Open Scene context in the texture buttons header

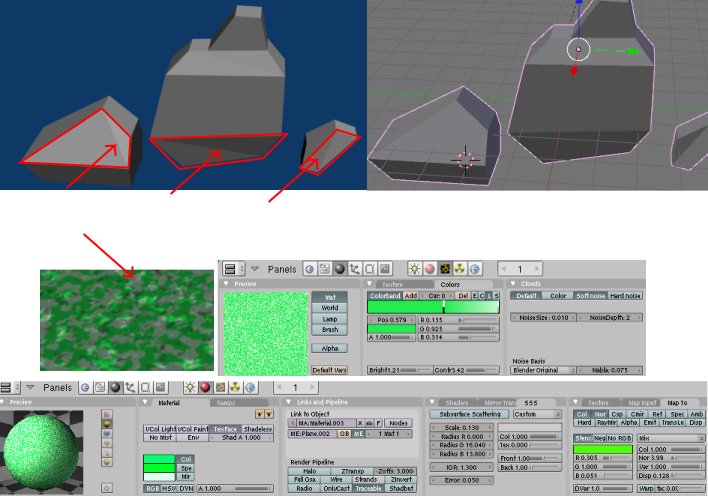pyautogui.click(x=384, y=269)
